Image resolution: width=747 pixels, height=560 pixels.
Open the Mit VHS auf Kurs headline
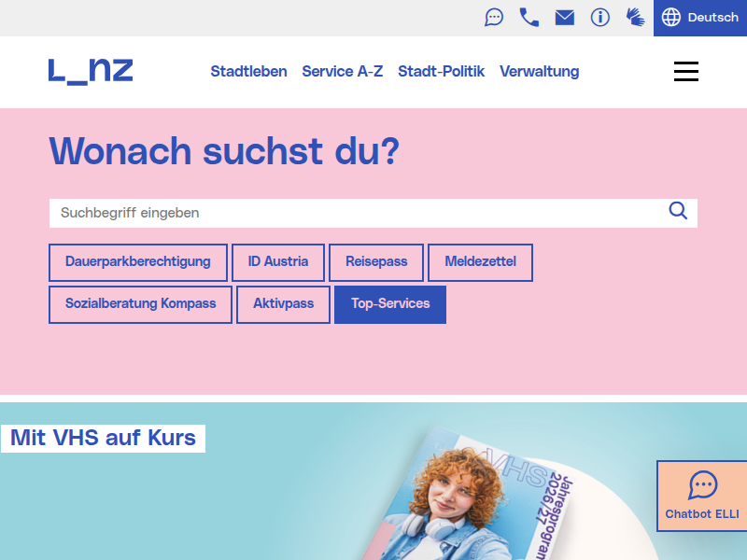click(x=103, y=438)
